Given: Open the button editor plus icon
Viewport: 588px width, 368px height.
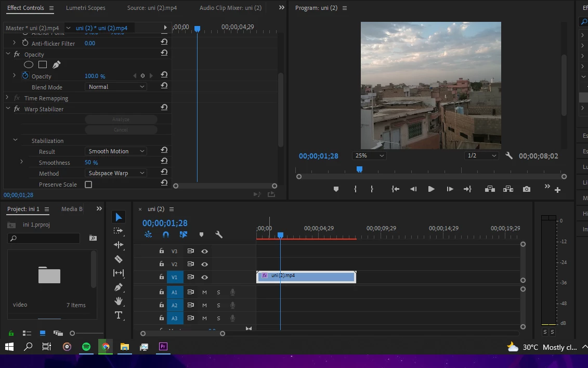Looking at the screenshot, I should click(558, 190).
